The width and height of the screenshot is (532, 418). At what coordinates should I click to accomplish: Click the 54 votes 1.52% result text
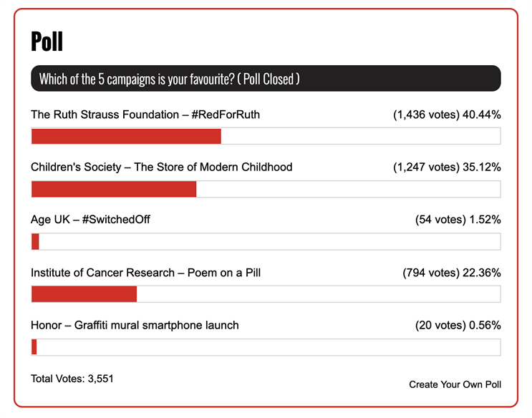(x=458, y=220)
